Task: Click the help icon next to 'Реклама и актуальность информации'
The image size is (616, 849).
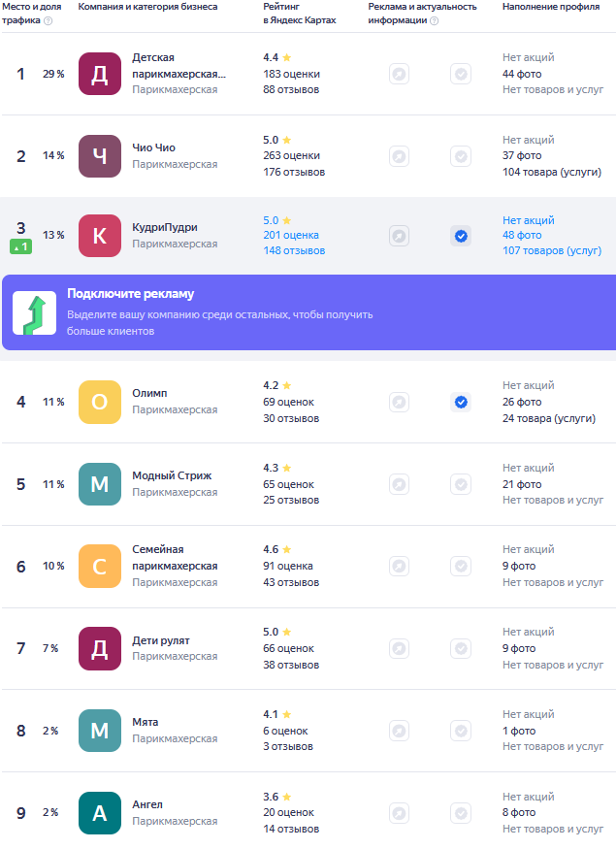Action: click(x=434, y=20)
